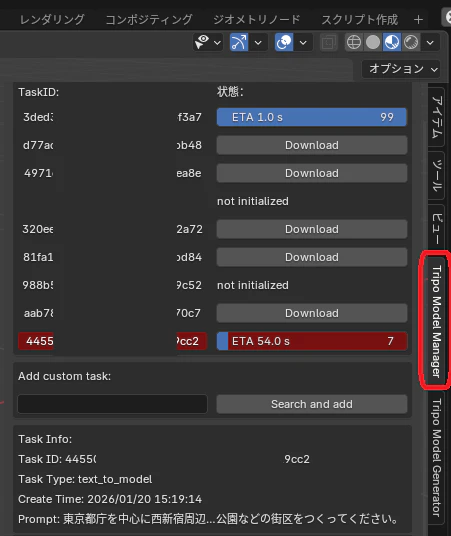Open the gizmo options dropdown arrow
The width and height of the screenshot is (451, 536).
(x=258, y=43)
